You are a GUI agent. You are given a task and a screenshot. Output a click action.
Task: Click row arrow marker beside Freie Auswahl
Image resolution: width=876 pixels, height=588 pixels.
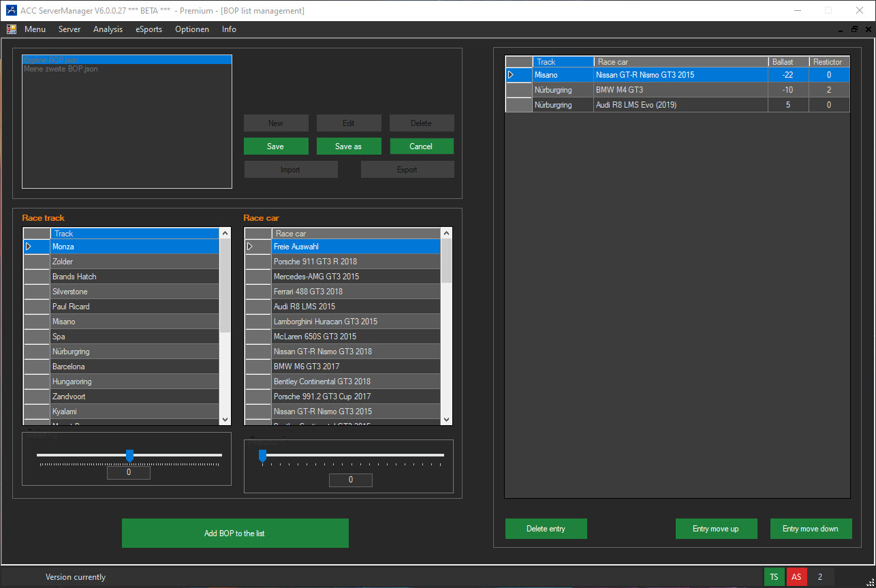point(251,247)
